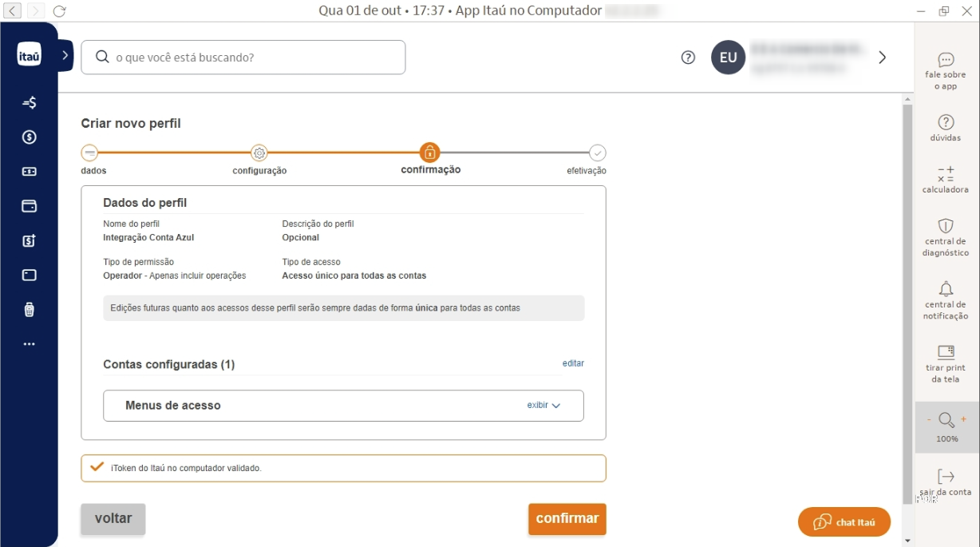Click confirmar to finish creating the profile
This screenshot has width=980, height=547.
(x=567, y=518)
